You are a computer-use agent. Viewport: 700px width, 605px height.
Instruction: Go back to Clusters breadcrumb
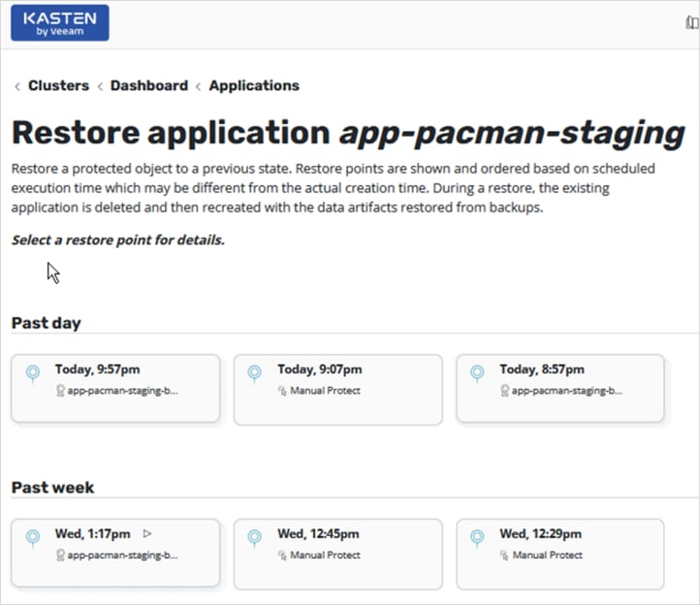pos(58,85)
